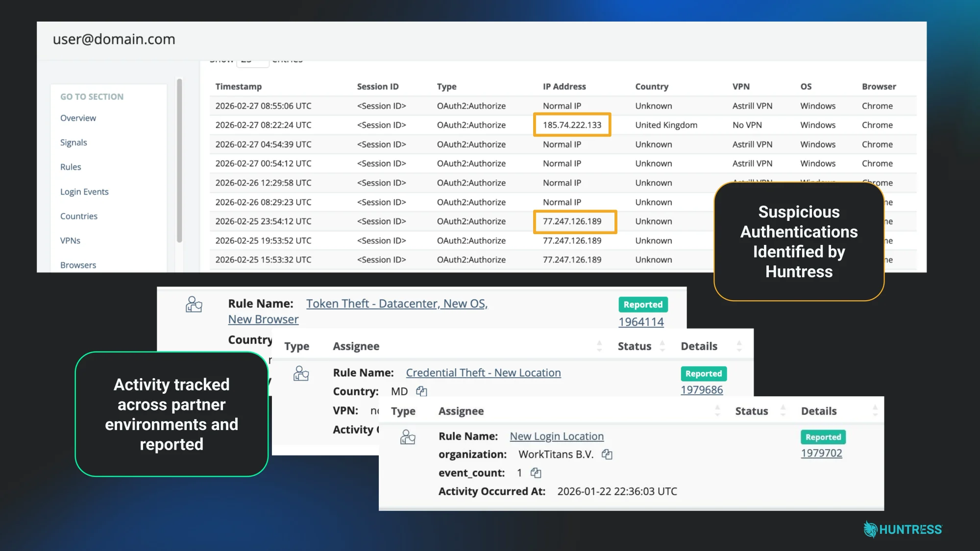The image size is (980, 551).
Task: Open report number 1979702
Action: click(x=821, y=453)
